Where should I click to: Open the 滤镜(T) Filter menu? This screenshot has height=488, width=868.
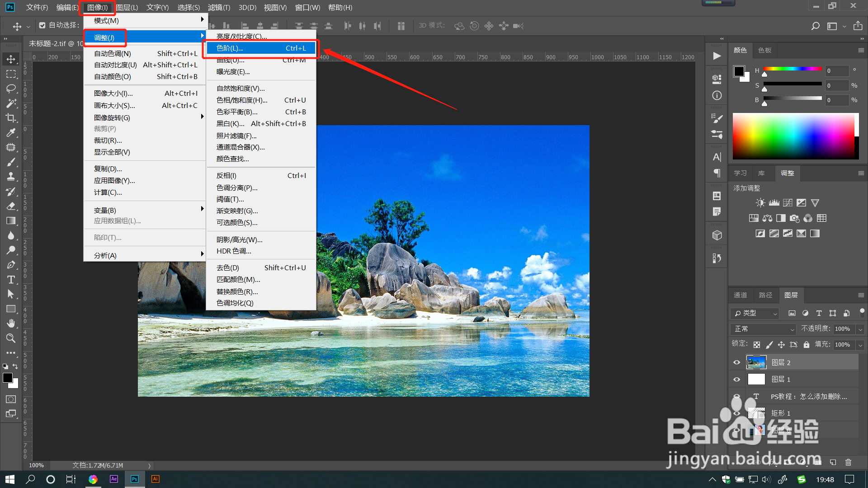coord(219,7)
